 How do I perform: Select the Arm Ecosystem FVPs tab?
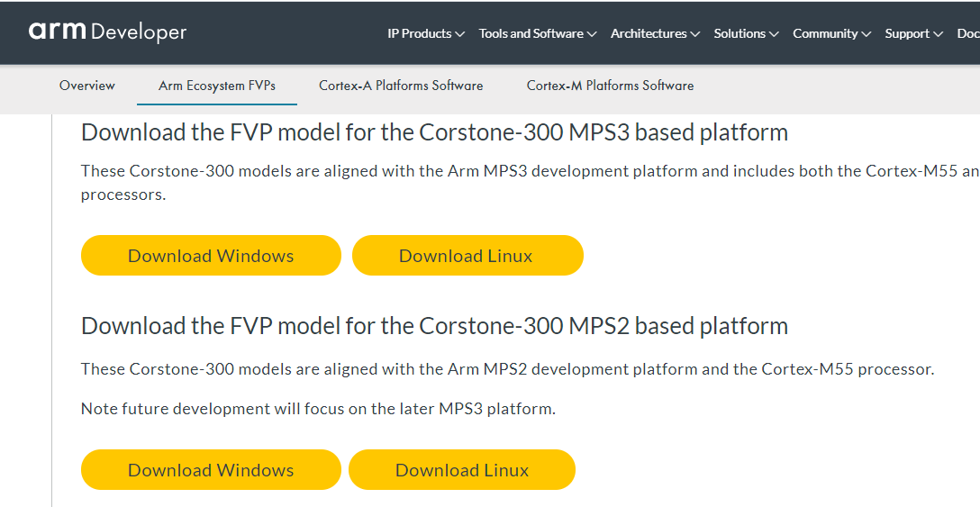click(217, 86)
